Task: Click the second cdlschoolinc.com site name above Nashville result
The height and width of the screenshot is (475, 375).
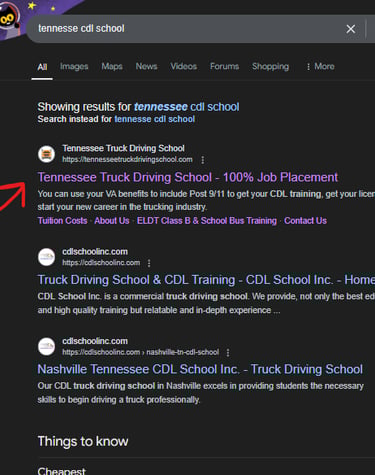Action: (95, 341)
